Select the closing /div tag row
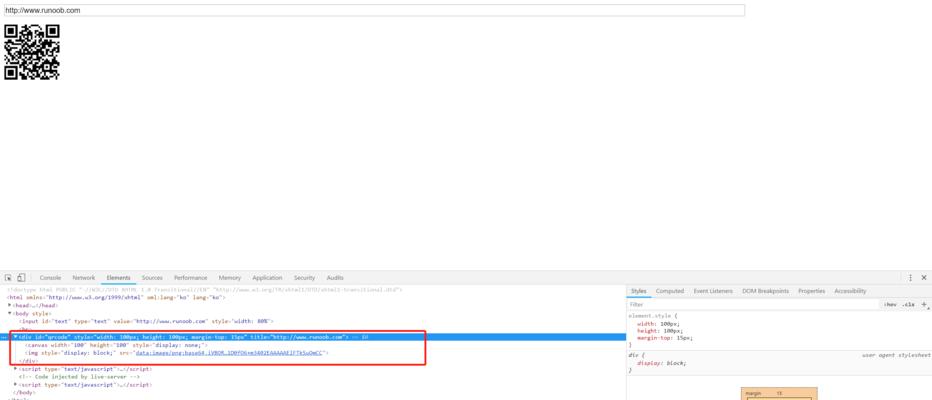The width and height of the screenshot is (932, 400). tap(313, 361)
